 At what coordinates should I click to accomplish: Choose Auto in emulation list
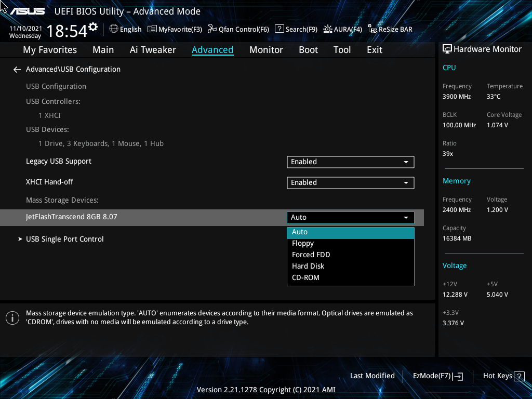coord(351,232)
